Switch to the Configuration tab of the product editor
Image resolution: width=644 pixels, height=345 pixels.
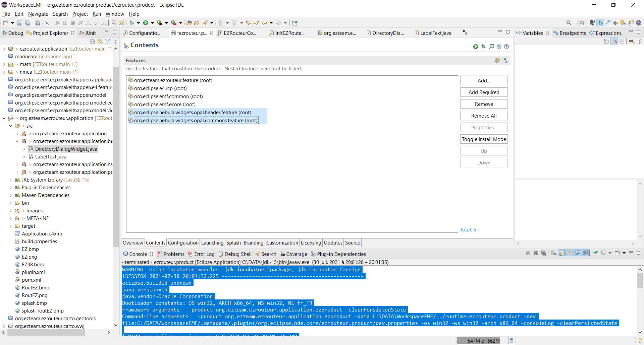183,243
